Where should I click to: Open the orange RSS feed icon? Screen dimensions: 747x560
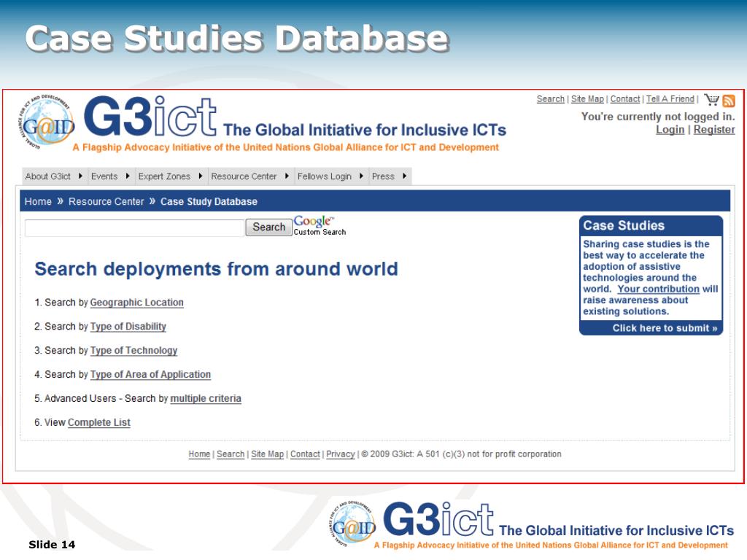(729, 101)
